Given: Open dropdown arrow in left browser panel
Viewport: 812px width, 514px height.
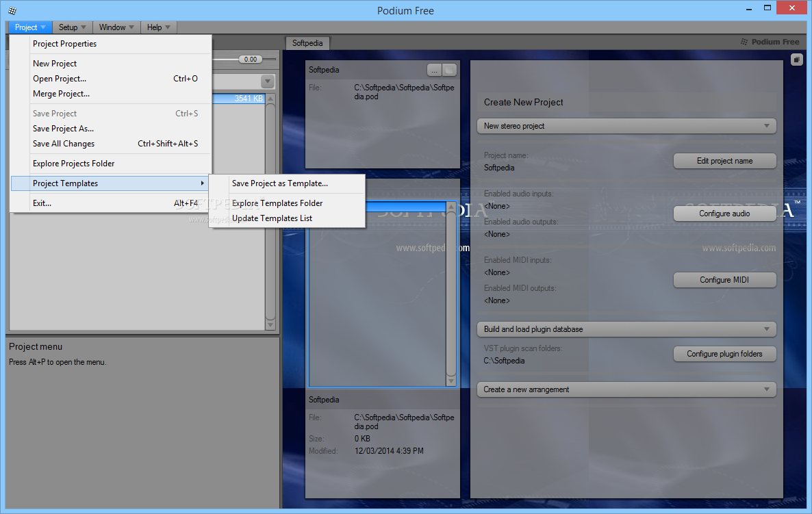Looking at the screenshot, I should 268,81.
